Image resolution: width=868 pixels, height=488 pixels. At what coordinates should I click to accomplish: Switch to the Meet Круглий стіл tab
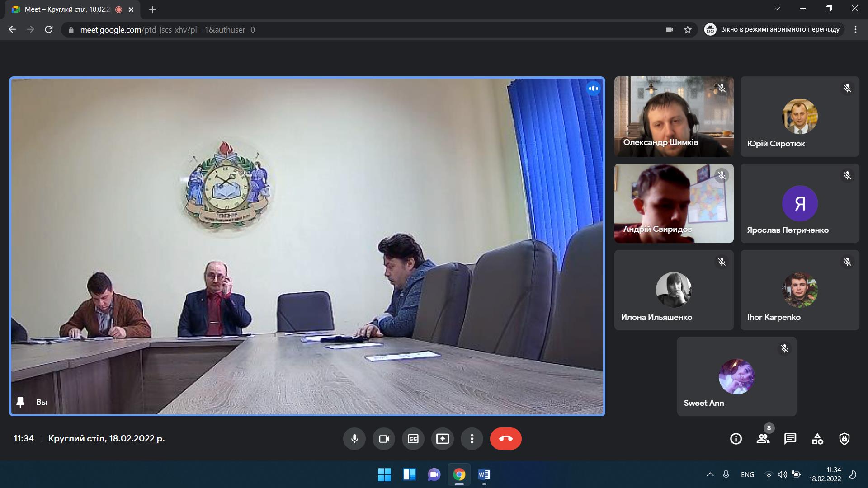click(68, 9)
